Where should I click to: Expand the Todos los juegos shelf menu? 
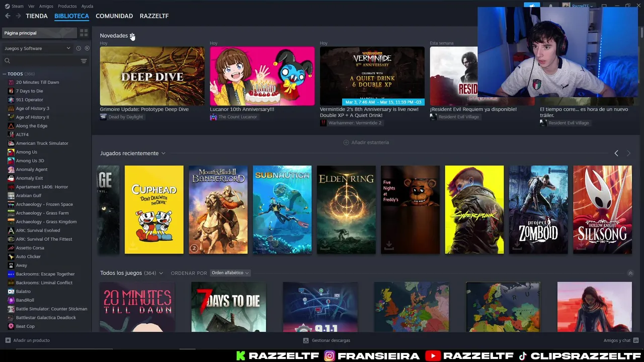coord(161,273)
